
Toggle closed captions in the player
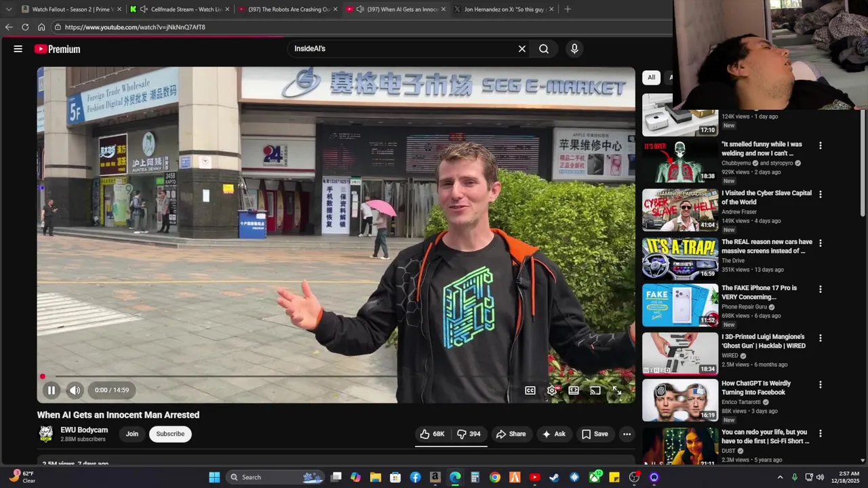(530, 390)
